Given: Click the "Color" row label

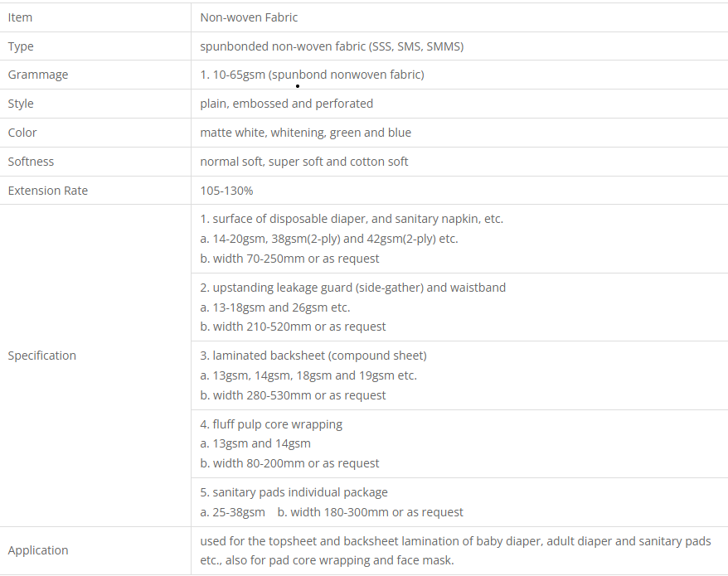Looking at the screenshot, I should [22, 133].
